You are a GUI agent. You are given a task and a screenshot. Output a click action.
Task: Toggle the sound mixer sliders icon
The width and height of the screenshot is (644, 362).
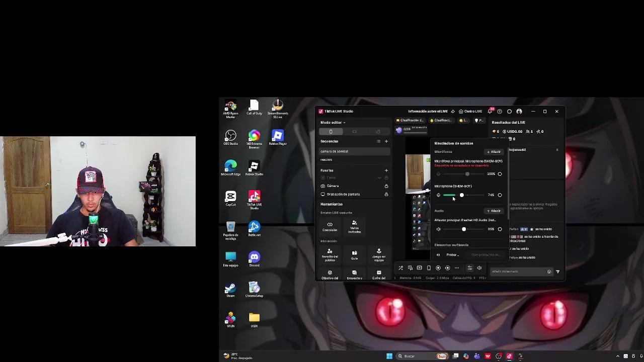(x=469, y=268)
